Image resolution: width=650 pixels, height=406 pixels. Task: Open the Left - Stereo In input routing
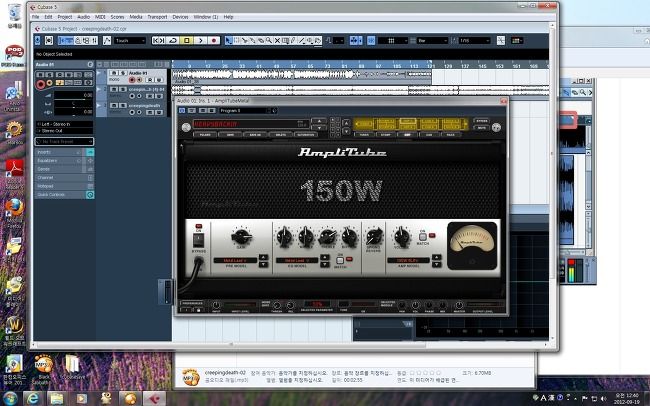[64, 124]
